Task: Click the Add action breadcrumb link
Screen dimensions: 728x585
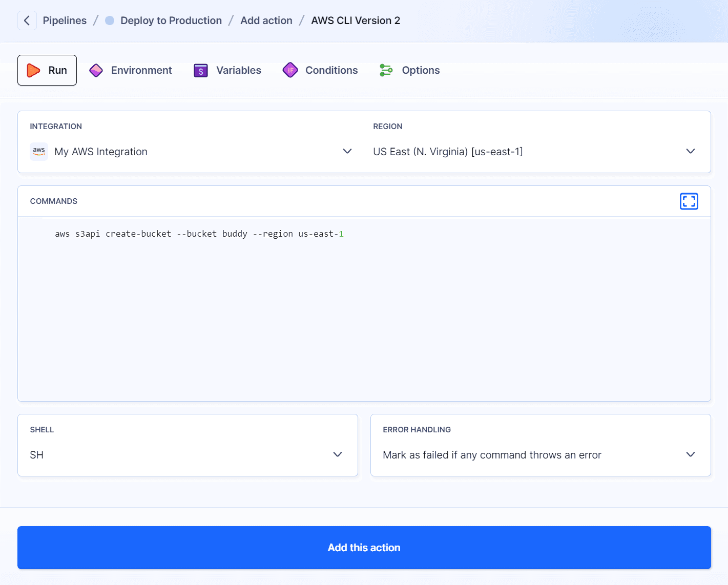Action: (266, 20)
